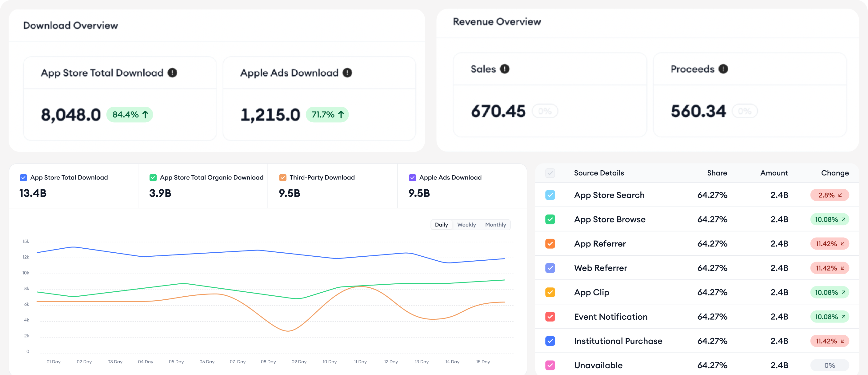This screenshot has width=868, height=375.
Task: Click the 71.7% increase indicator
Action: (327, 114)
